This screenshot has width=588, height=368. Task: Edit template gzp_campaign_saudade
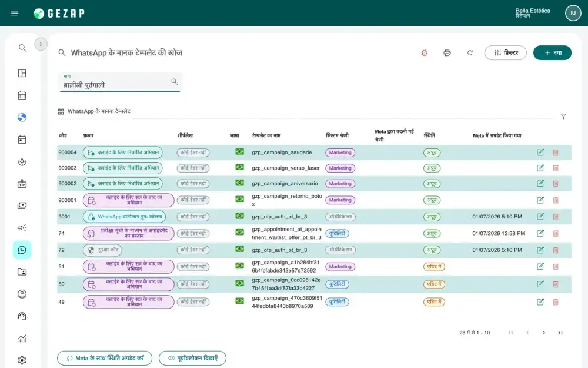(x=540, y=152)
